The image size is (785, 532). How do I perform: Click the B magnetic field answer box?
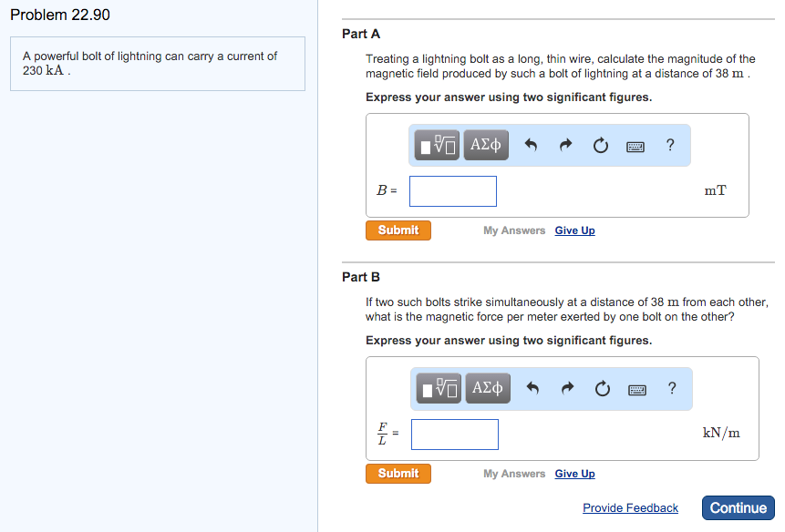click(453, 190)
